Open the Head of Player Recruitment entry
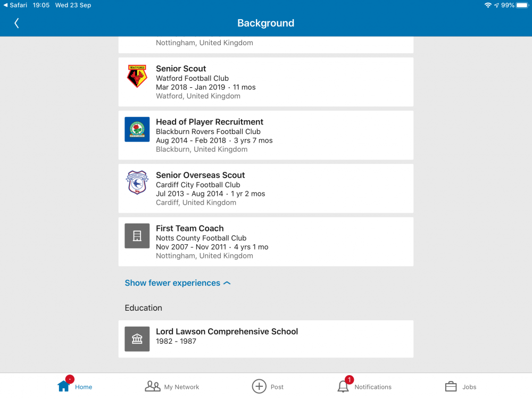Screen dimensions: 532x399 click(209, 122)
